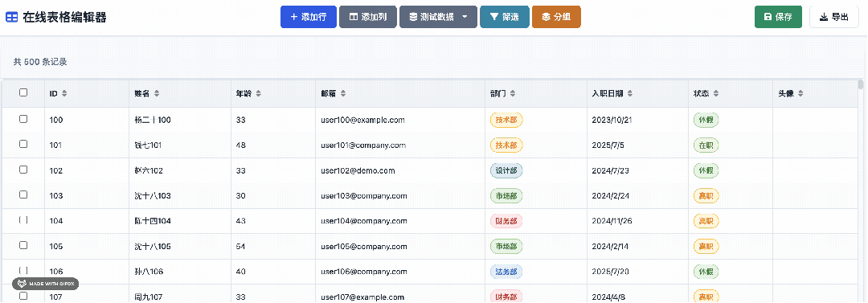The image size is (868, 303).
Task: Click the funnel icon in 筛选
Action: tap(493, 17)
